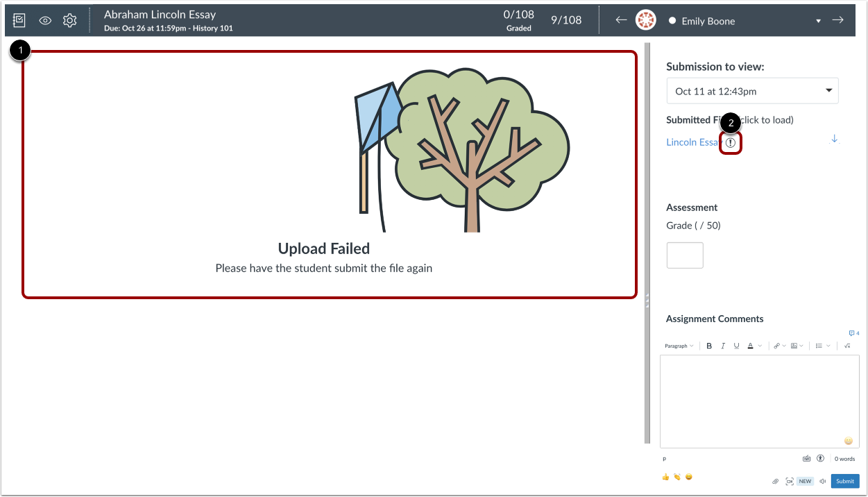868x497 pixels.
Task: Open the emoji picker in comment box
Action: tap(848, 441)
